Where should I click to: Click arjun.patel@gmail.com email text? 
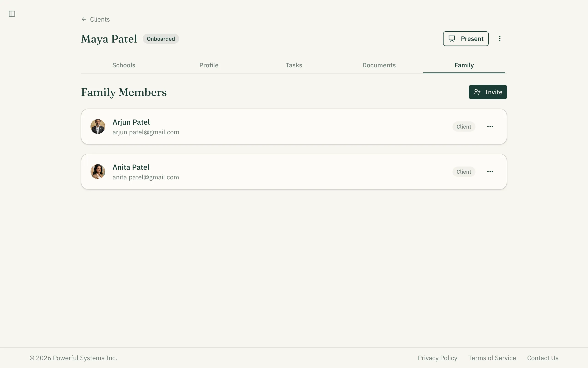tap(146, 132)
